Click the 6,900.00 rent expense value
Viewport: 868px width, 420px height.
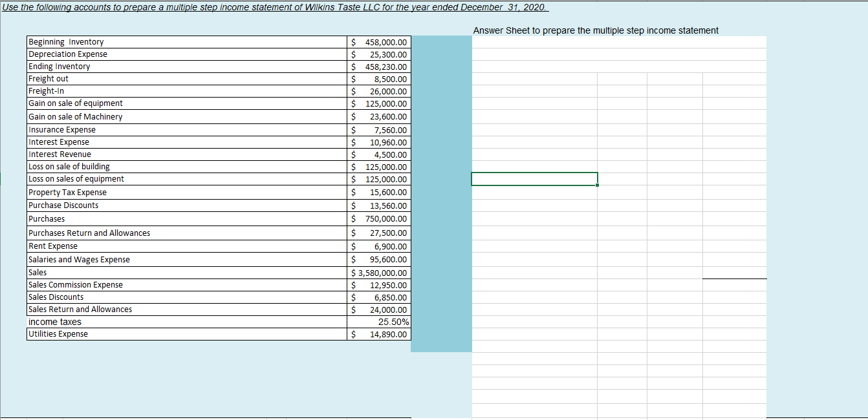[380, 246]
